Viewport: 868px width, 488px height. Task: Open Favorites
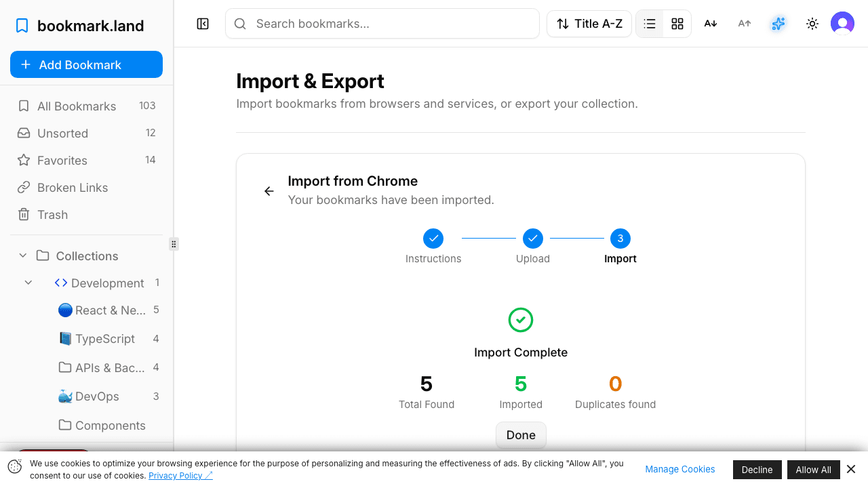(x=87, y=160)
